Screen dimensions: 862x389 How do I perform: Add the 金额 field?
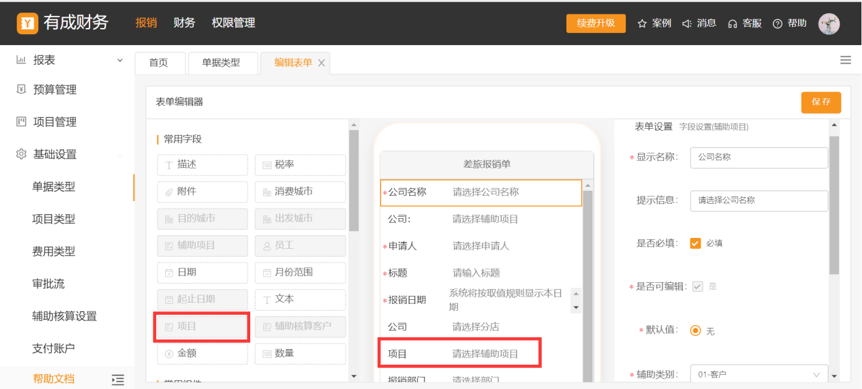202,353
